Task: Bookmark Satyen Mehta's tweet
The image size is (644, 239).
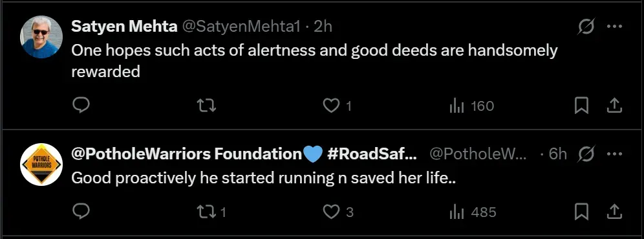Action: pyautogui.click(x=581, y=106)
